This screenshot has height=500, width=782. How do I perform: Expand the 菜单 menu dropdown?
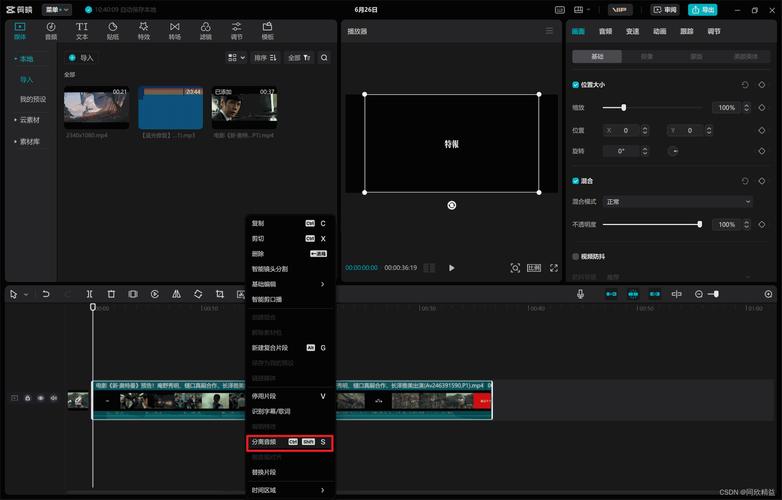tap(57, 9)
